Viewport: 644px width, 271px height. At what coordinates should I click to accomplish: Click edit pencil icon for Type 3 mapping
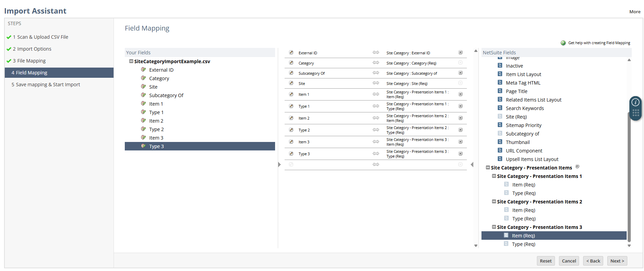291,153
